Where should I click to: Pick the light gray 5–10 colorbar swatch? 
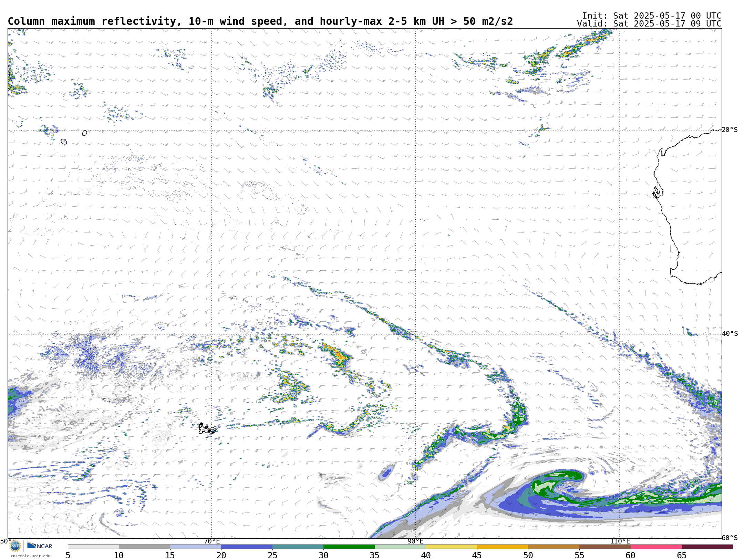[93, 547]
